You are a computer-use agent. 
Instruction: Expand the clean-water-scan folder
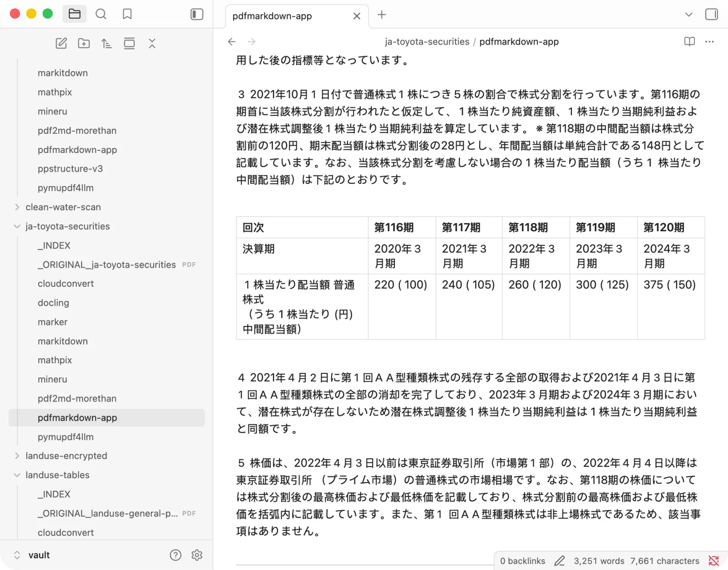point(63,207)
